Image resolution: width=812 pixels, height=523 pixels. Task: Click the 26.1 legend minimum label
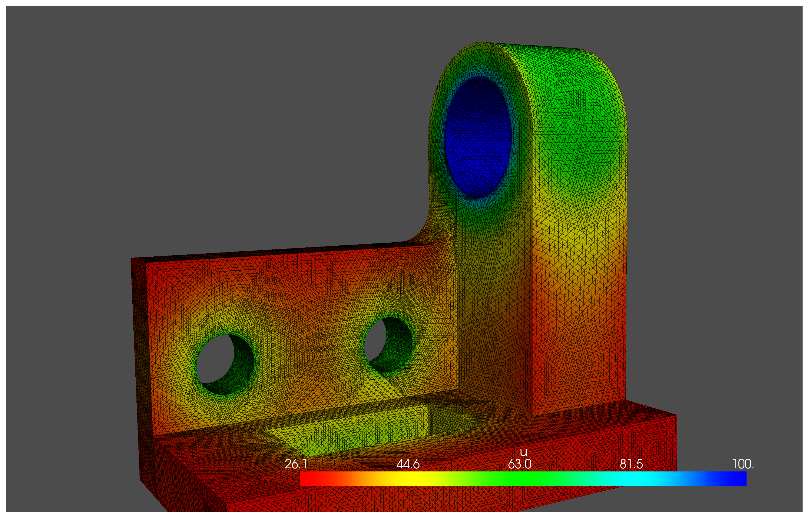coord(296,464)
